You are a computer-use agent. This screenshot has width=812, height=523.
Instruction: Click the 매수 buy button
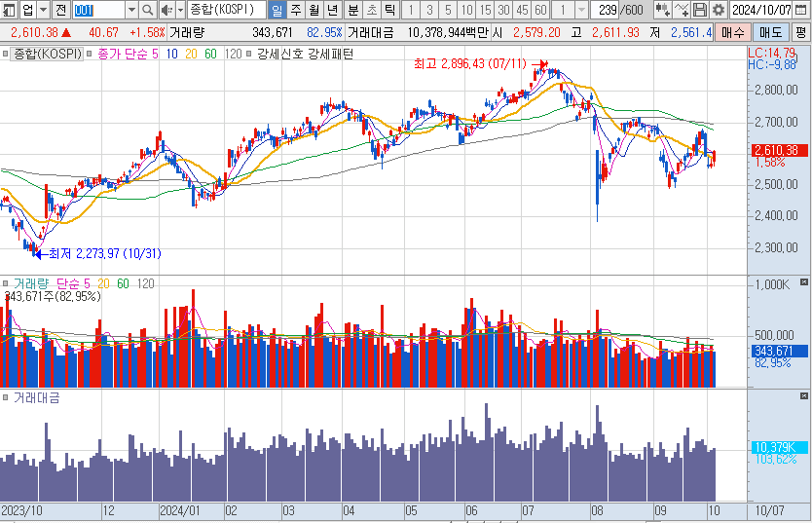[x=733, y=32]
